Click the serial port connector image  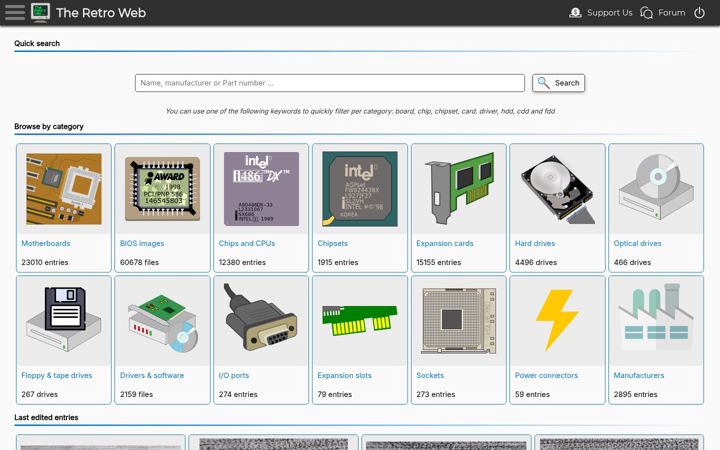point(261,317)
